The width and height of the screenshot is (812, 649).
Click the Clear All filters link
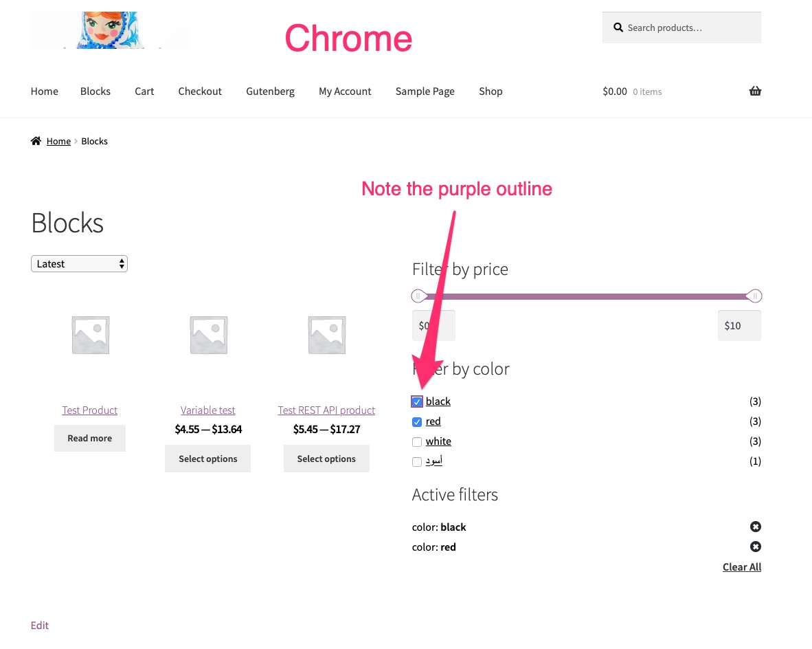coord(741,566)
